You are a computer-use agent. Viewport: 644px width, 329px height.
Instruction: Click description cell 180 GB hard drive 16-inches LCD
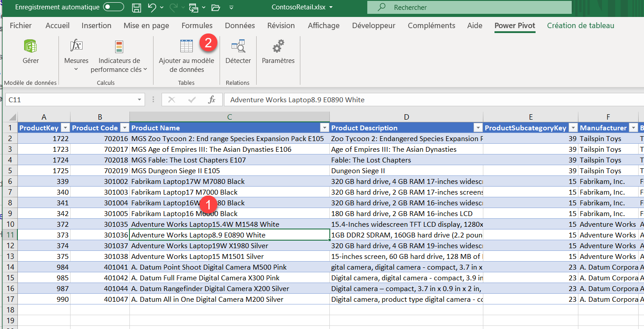pyautogui.click(x=406, y=213)
